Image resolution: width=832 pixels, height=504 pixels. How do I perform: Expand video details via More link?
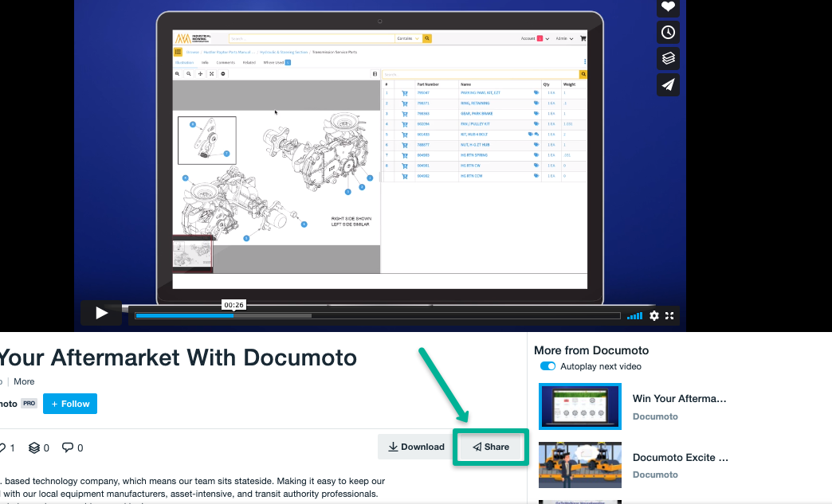[x=24, y=381]
